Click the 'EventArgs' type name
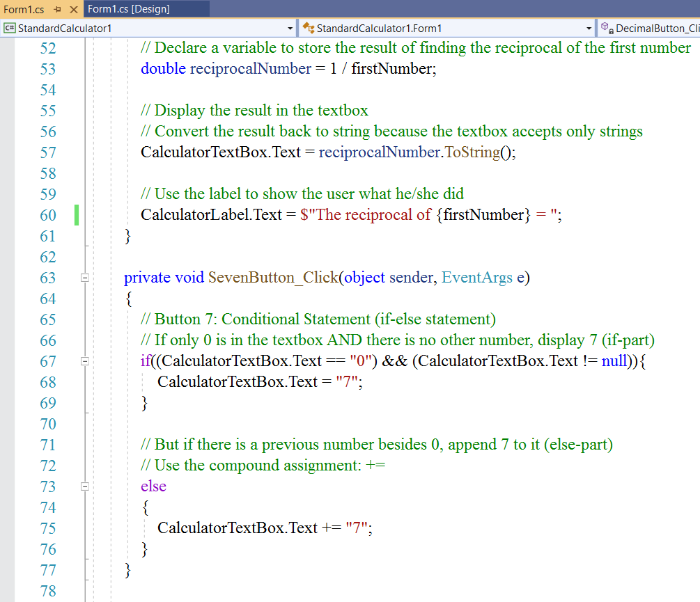This screenshot has height=602, width=700. [x=477, y=278]
